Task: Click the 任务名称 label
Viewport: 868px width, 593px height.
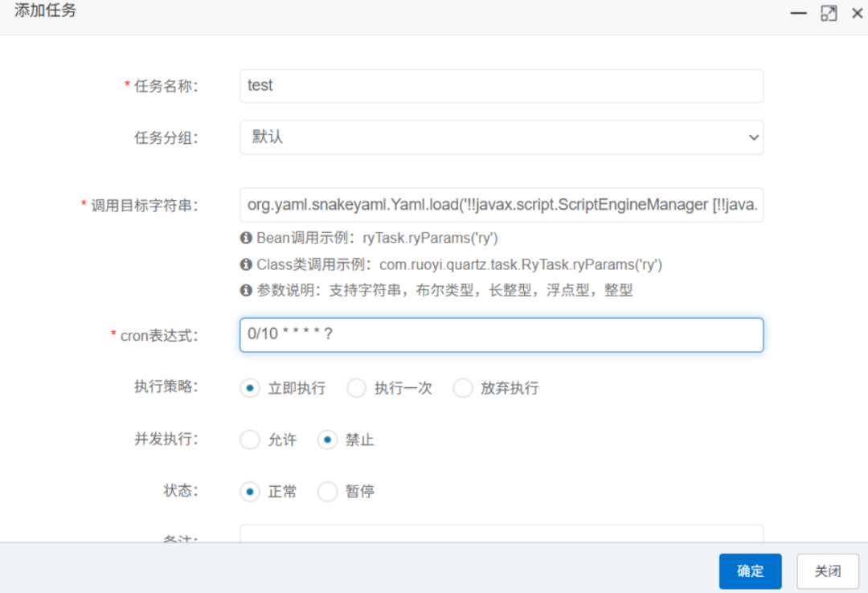Action: click(166, 86)
